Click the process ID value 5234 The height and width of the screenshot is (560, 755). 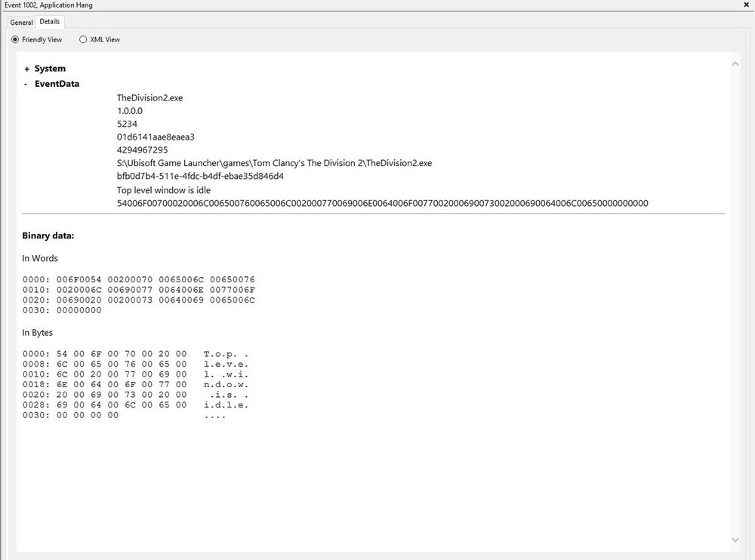(x=127, y=124)
